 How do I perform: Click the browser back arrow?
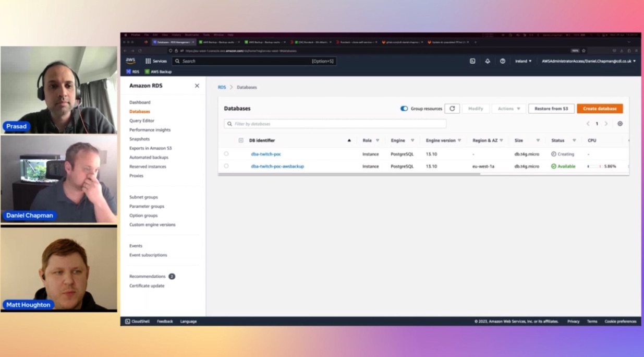[x=125, y=51]
